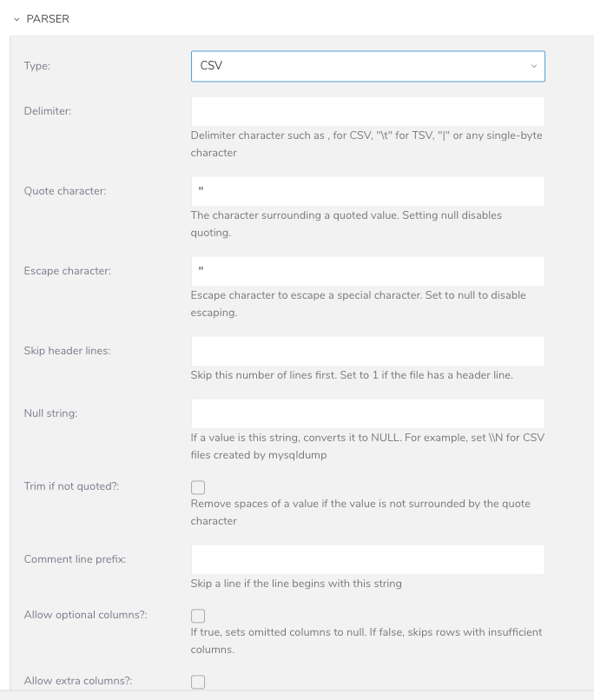The height and width of the screenshot is (700, 594).
Task: Select the Skip header lines field
Action: point(367,351)
